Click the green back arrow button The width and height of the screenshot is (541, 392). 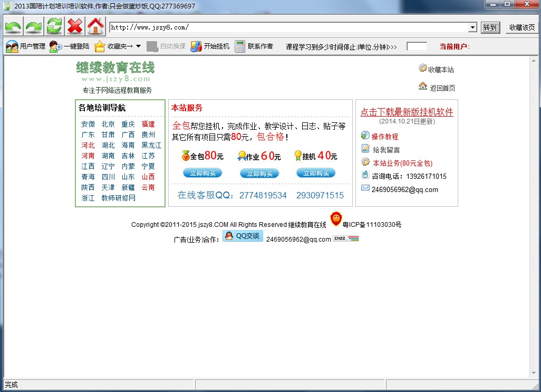coord(13,26)
